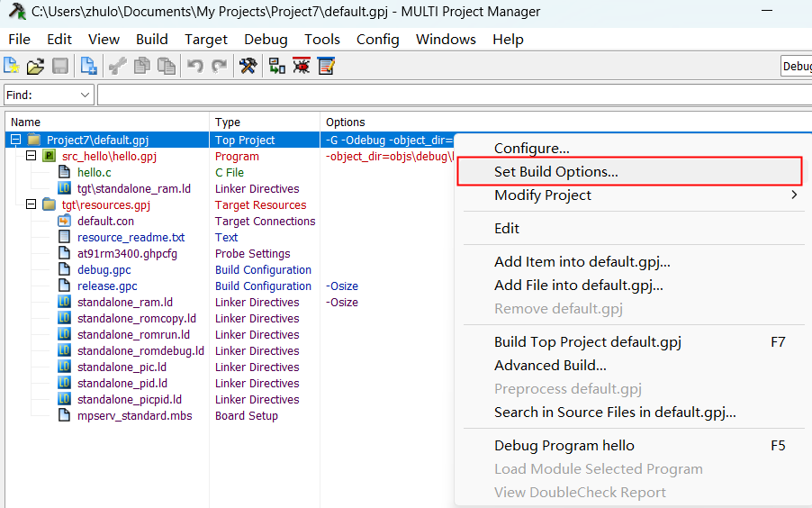Image resolution: width=812 pixels, height=508 pixels.
Task: Collapse the tgt\resources.gpj node
Action: pyautogui.click(x=32, y=204)
